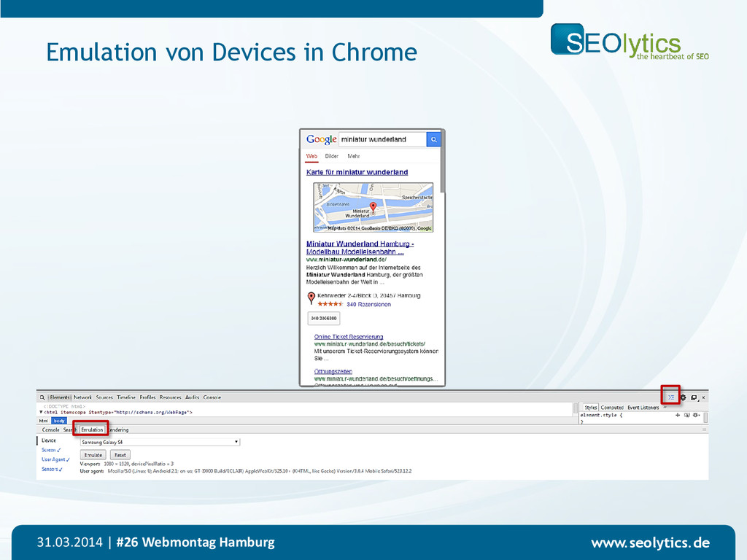Click the Styles pane scrollbar
The height and width of the screenshot is (560, 747).
click(705, 417)
